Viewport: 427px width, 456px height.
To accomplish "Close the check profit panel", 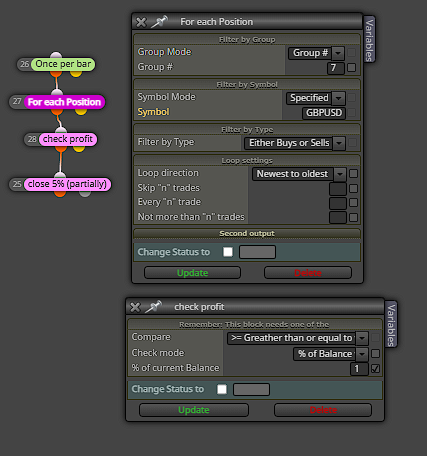I will pos(135,307).
